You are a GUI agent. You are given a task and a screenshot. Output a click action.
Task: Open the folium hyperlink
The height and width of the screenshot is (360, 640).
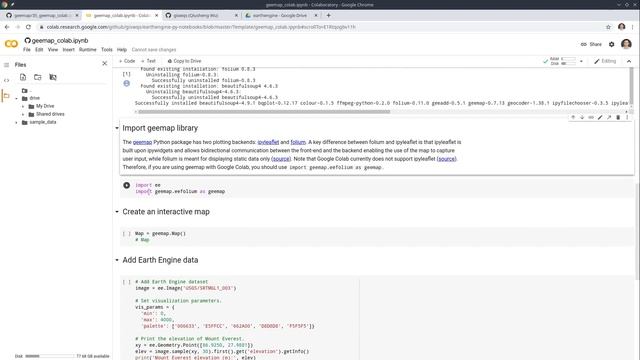(298, 142)
